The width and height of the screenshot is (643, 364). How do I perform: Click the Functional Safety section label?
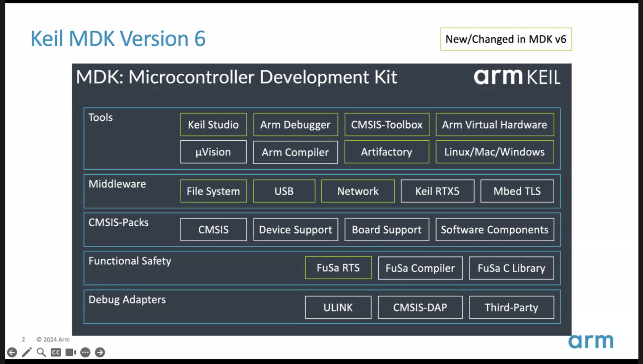click(130, 261)
